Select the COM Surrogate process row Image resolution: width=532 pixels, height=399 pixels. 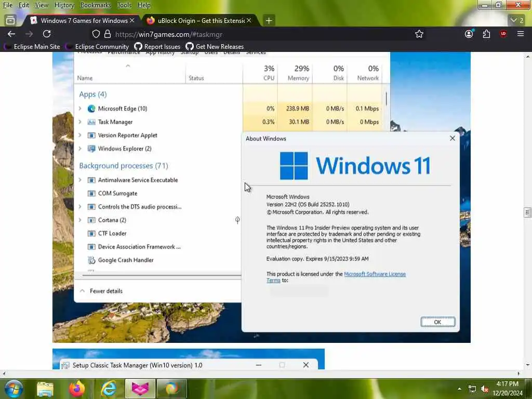[158, 193]
